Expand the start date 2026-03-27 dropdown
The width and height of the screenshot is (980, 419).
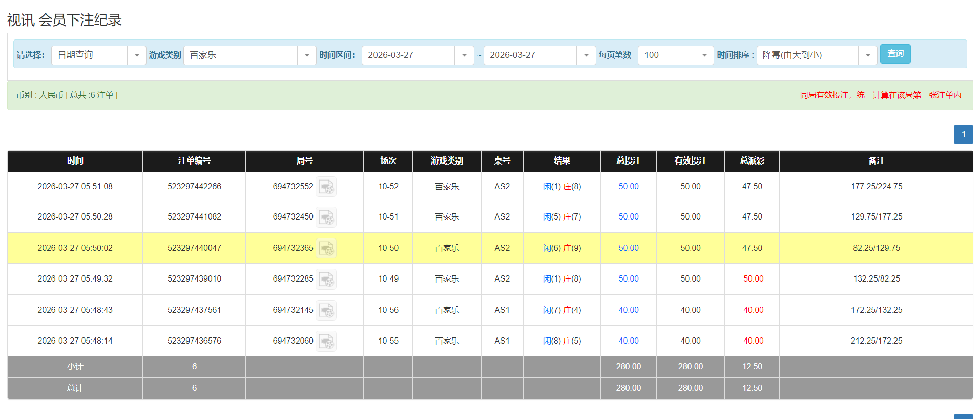click(464, 55)
